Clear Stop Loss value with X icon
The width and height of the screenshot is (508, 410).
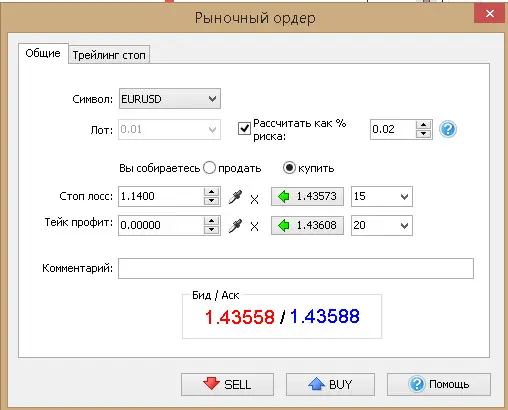pyautogui.click(x=254, y=200)
